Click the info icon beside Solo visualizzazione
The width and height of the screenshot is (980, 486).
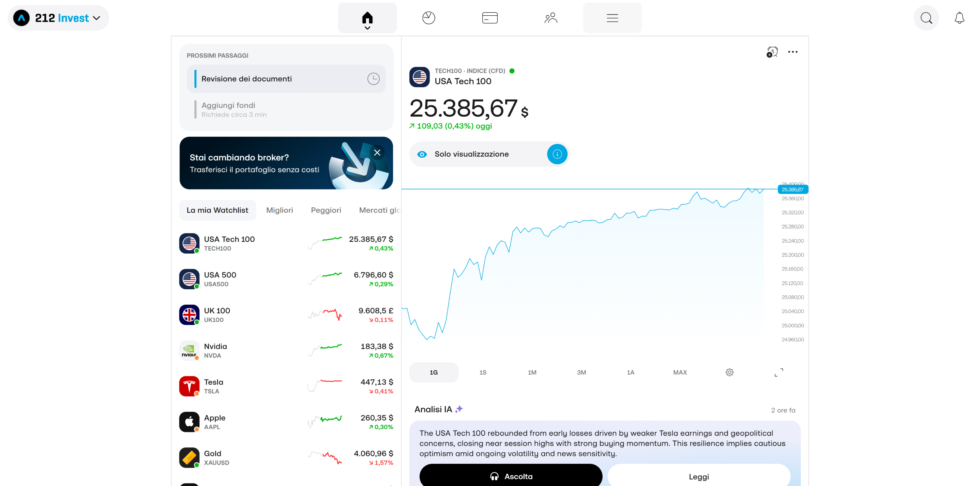point(557,154)
